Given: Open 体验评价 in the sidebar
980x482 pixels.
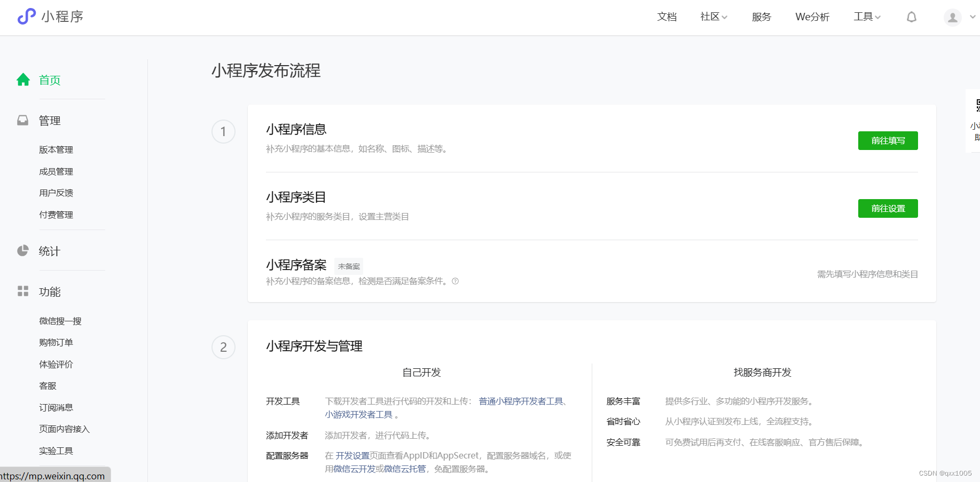Looking at the screenshot, I should point(56,364).
